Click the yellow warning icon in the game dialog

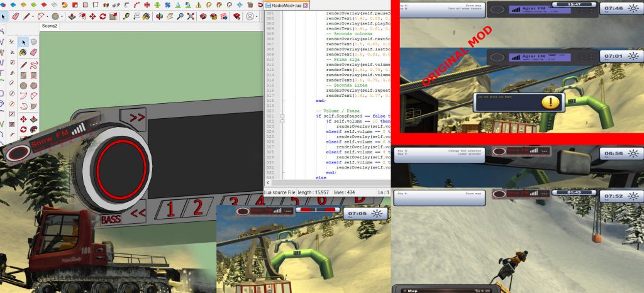(x=550, y=102)
